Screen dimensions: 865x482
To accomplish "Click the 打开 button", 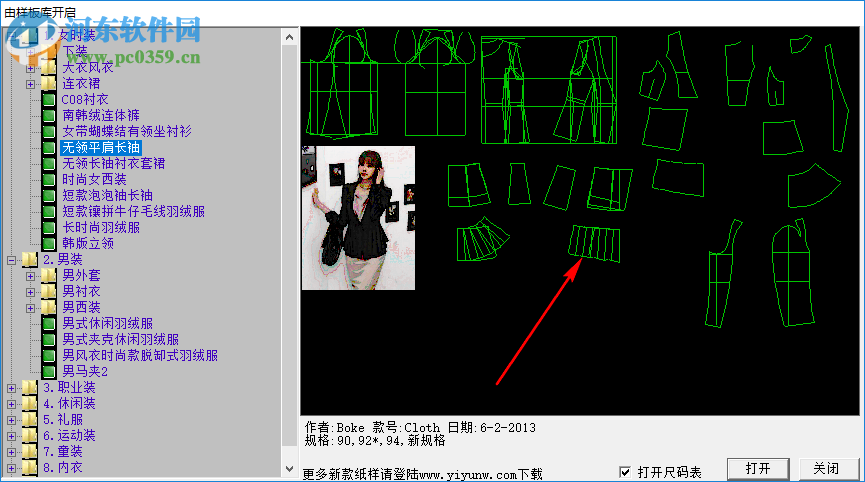I will (758, 469).
